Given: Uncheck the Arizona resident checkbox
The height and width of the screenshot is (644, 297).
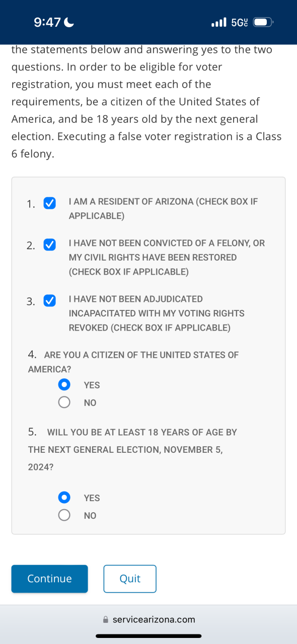Looking at the screenshot, I should (49, 203).
